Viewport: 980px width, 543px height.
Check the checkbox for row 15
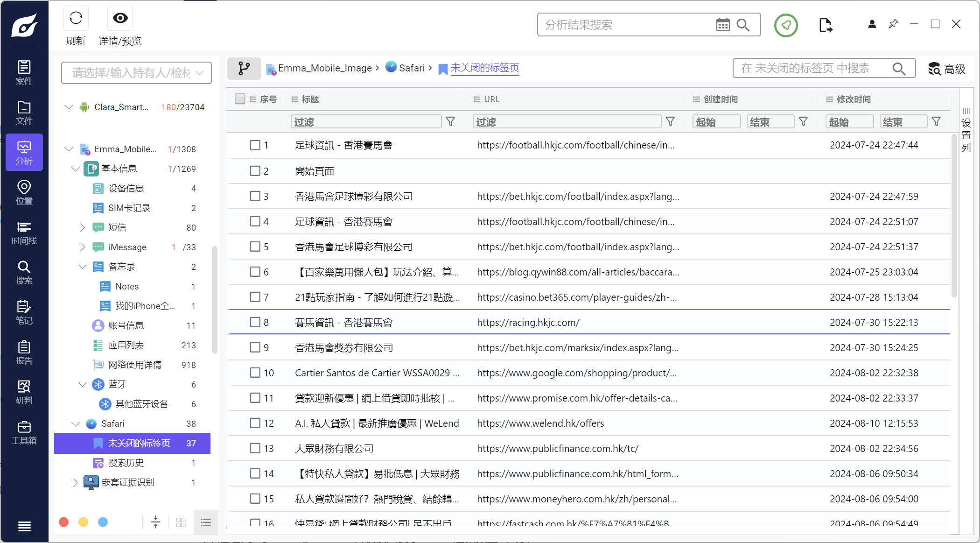255,499
